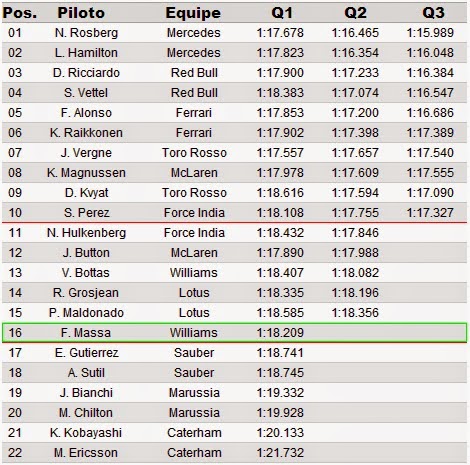Select D. Ricciardo's team Red Bull
Viewport: 470px width, 465px height.
click(x=194, y=73)
